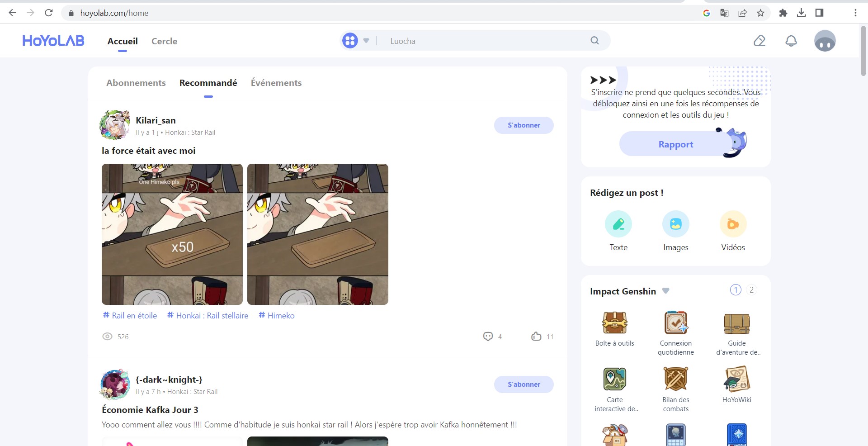Switch to the Événements tab
The width and height of the screenshot is (868, 446).
coord(276,83)
